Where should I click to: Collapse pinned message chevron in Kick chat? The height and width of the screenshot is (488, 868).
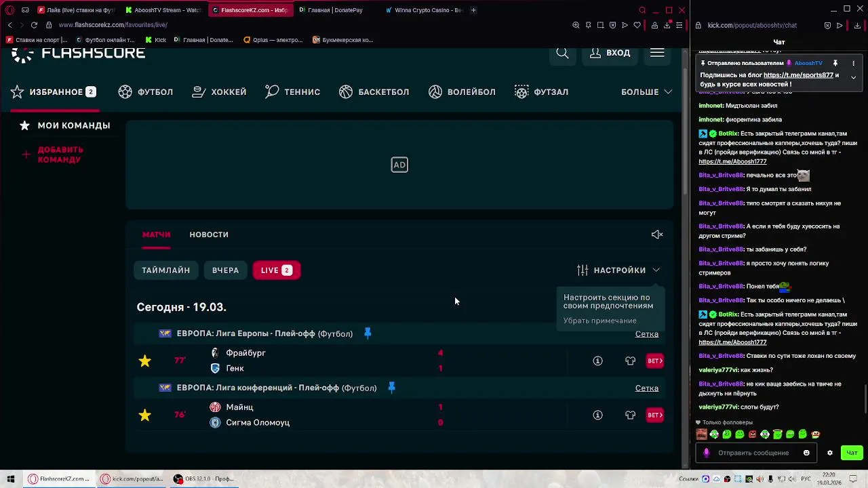tap(854, 77)
